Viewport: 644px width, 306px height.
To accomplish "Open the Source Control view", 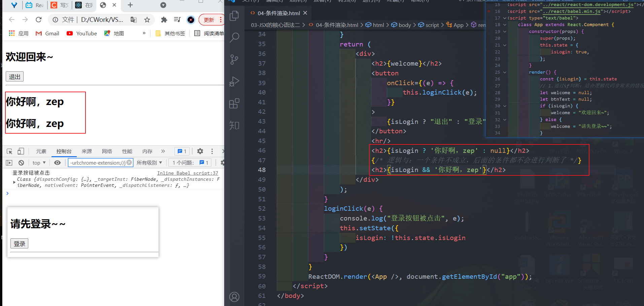I will [234, 60].
